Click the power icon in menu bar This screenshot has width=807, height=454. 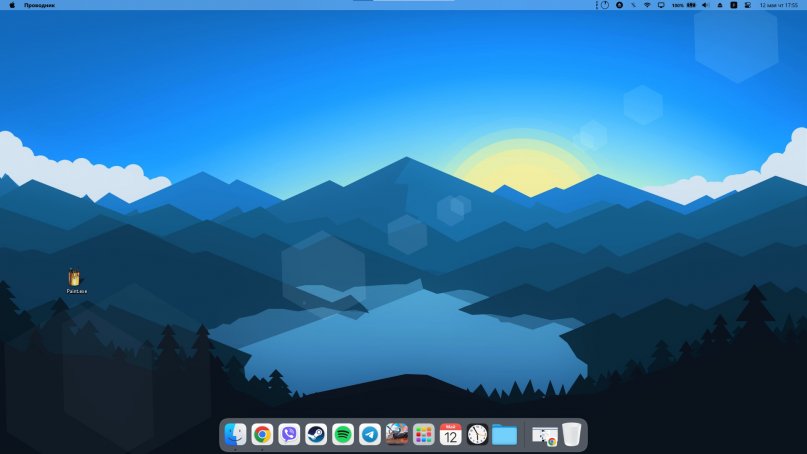click(605, 5)
